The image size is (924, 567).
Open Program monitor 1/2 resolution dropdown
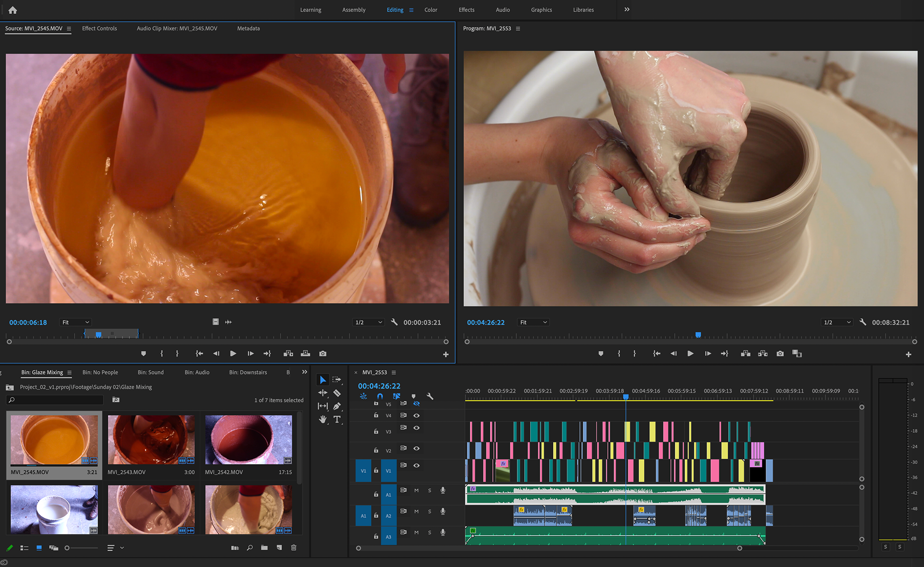[x=837, y=322]
